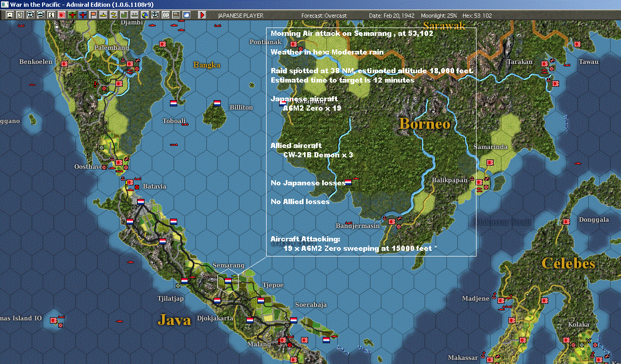Click the crosshair target toolbar icon

tap(155, 15)
